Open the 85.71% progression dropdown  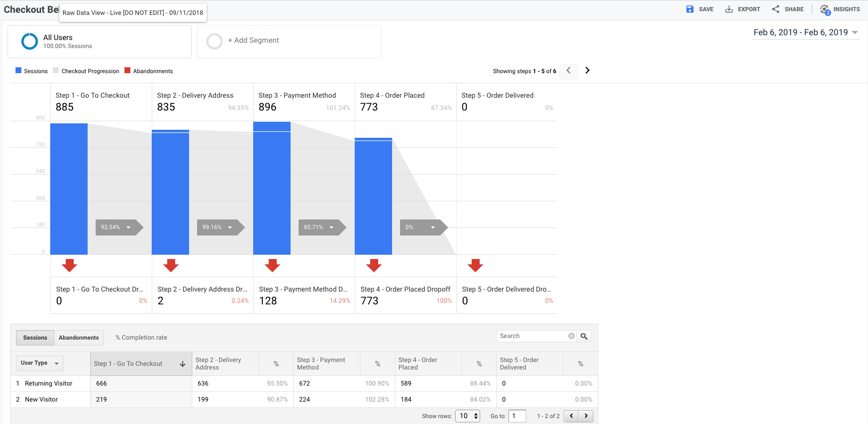322,227
